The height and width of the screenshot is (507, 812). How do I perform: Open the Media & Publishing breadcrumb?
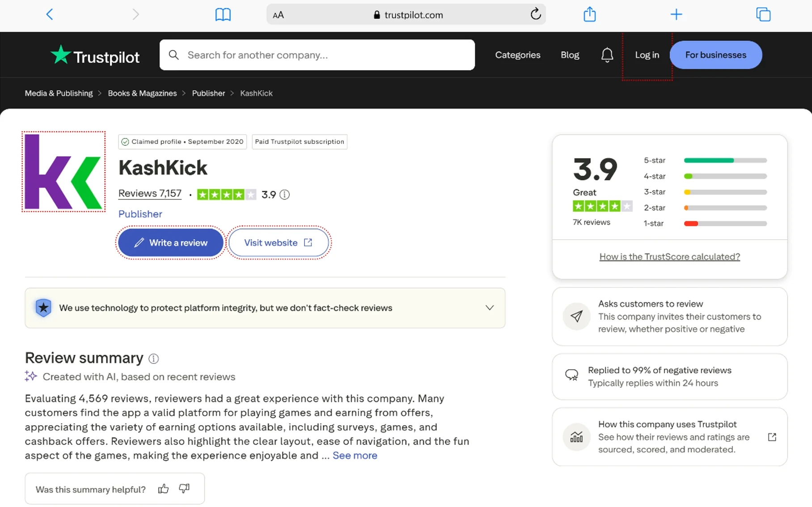tap(59, 93)
